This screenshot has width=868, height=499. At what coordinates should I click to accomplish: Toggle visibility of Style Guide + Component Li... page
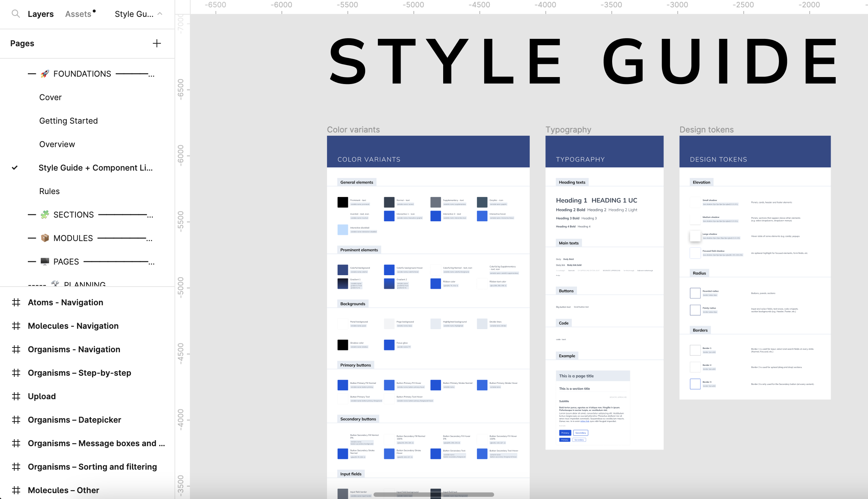click(16, 168)
